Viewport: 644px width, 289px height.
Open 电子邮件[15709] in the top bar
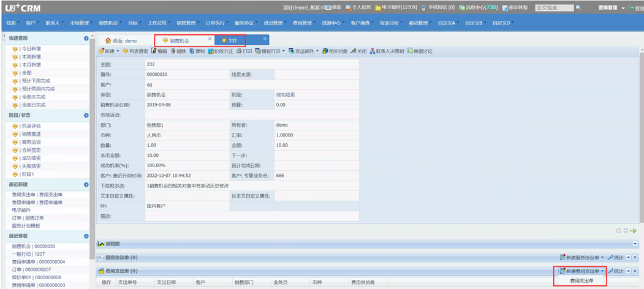click(x=396, y=7)
